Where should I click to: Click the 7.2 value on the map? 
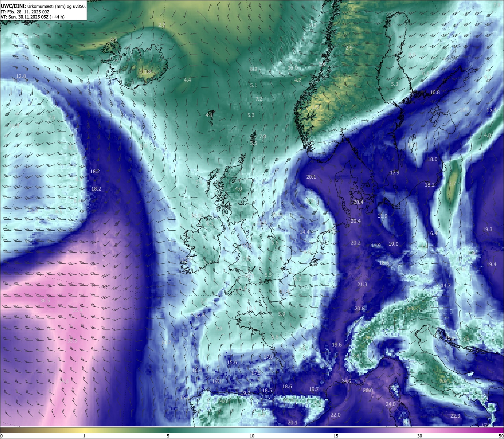click(259, 99)
